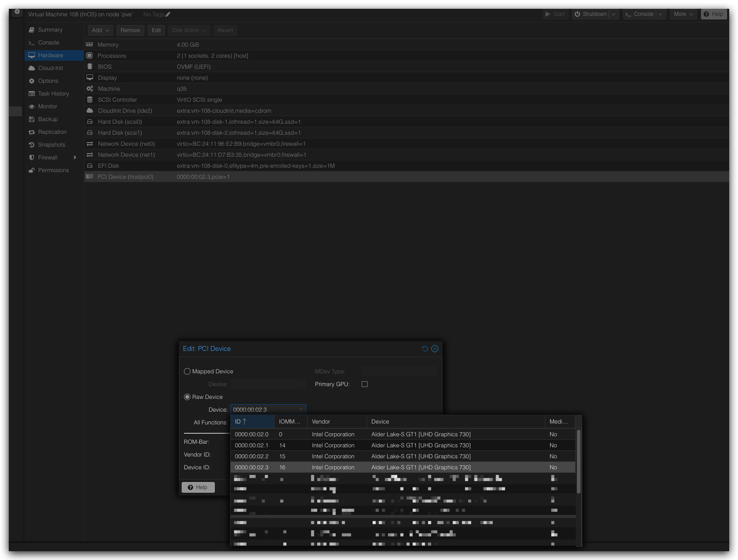Select device 0000:00:02.1 in the list
Screen dimensions: 738x560
(251, 446)
